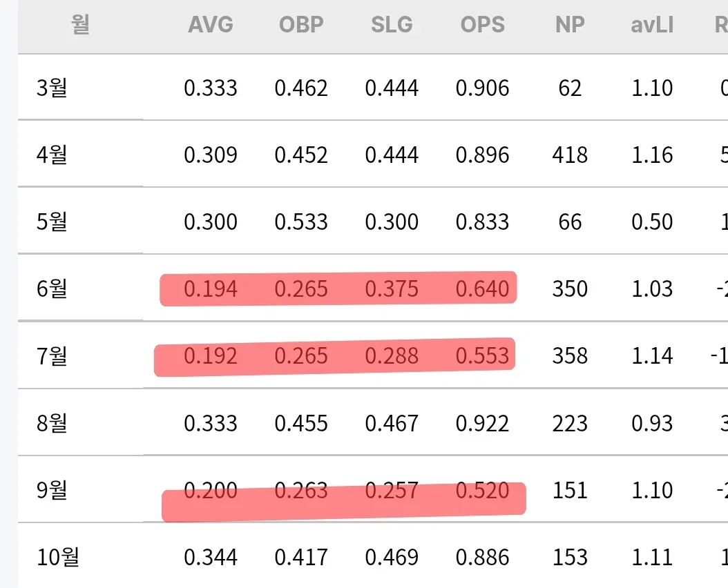Sort by the AVG column header

(x=211, y=25)
